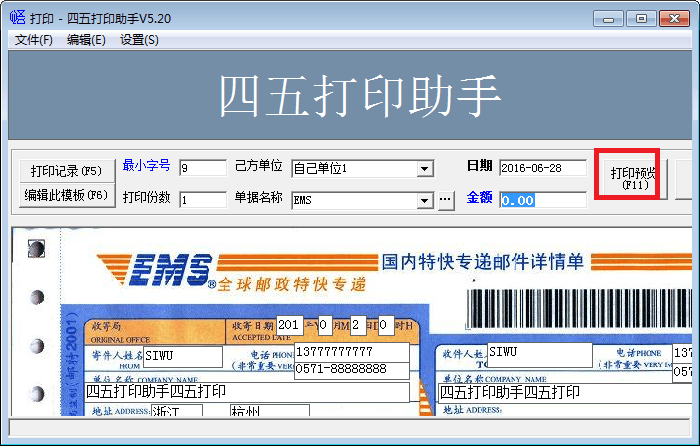
Task: Click the sender company name field
Action: [247, 392]
